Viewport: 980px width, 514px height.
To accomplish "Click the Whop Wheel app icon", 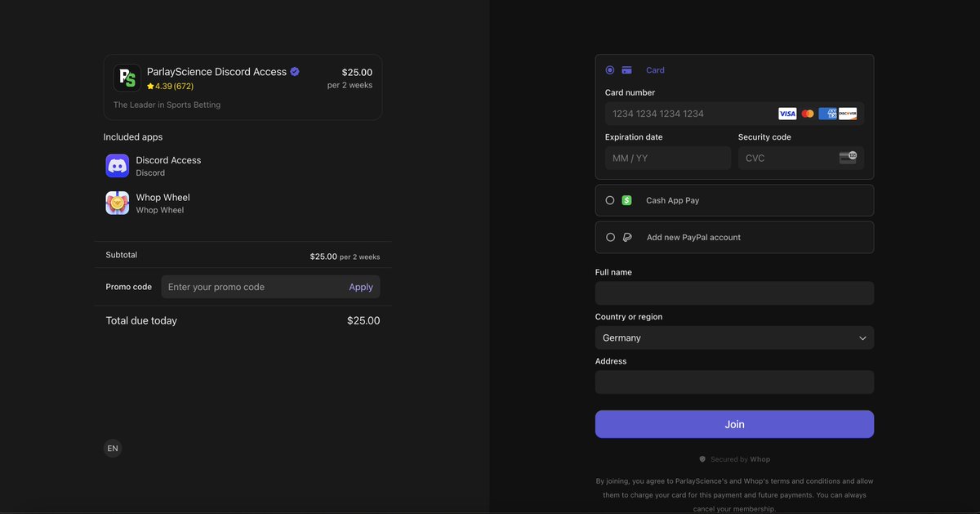I will tap(117, 203).
